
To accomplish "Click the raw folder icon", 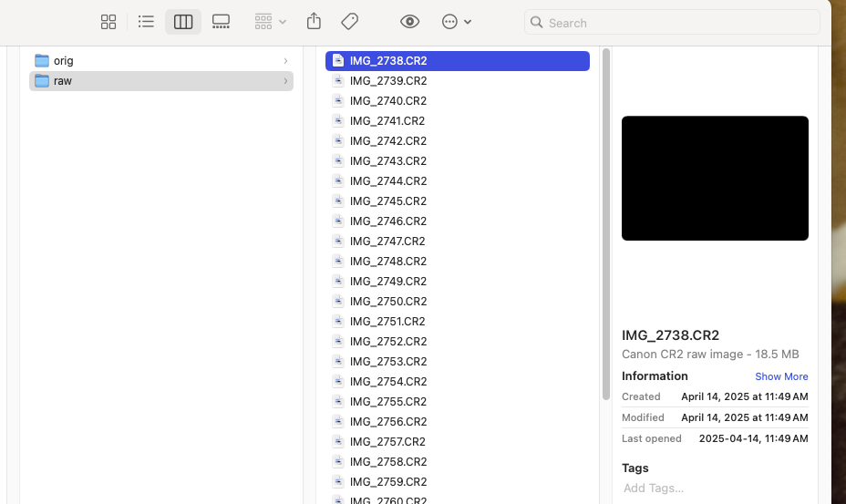I will pyautogui.click(x=42, y=80).
